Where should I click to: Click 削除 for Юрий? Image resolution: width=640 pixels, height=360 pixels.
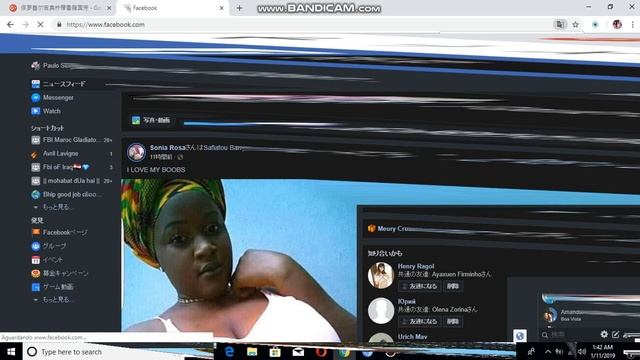(453, 321)
